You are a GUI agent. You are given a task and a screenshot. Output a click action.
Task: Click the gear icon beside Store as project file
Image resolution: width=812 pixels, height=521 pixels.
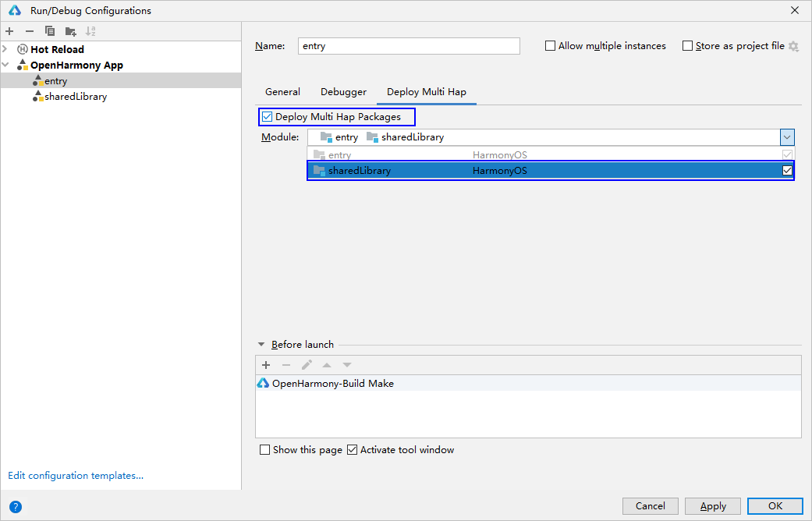click(x=793, y=47)
